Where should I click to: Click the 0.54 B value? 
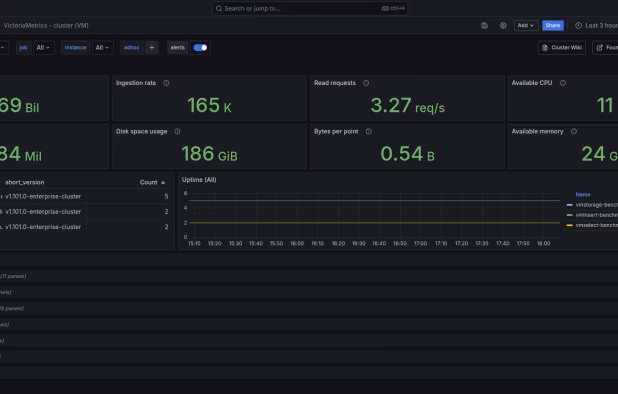coord(407,154)
